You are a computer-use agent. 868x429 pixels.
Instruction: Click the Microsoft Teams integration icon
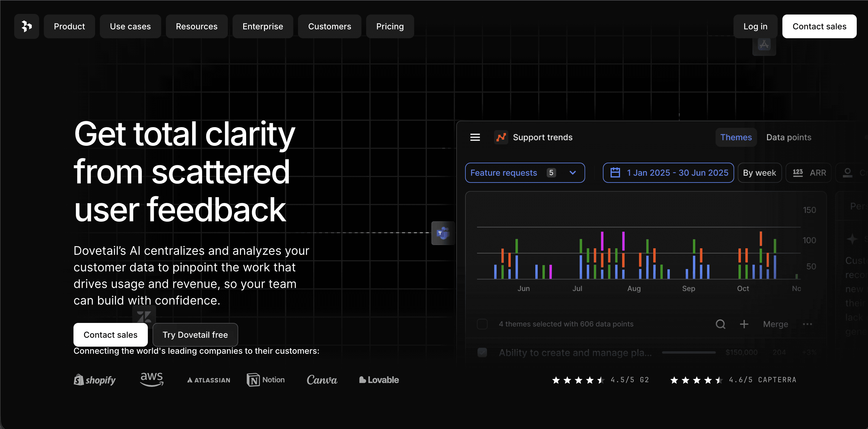tap(442, 233)
